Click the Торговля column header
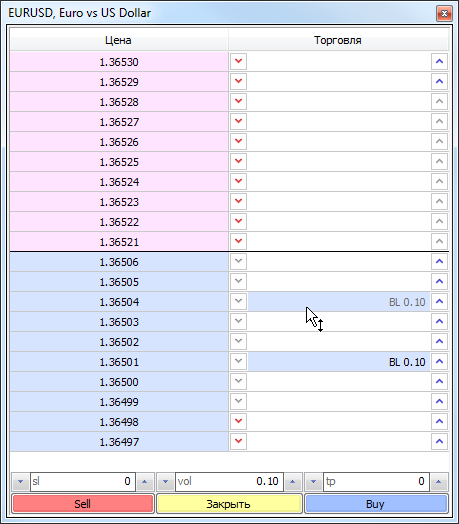Screen dimensions: 459x524 338,40
